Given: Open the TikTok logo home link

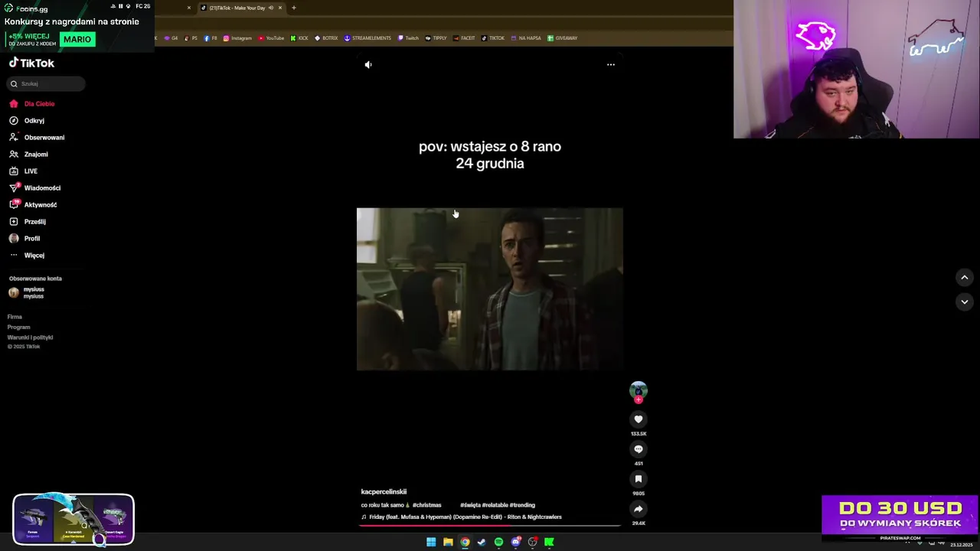Looking at the screenshot, I should pyautogui.click(x=31, y=64).
